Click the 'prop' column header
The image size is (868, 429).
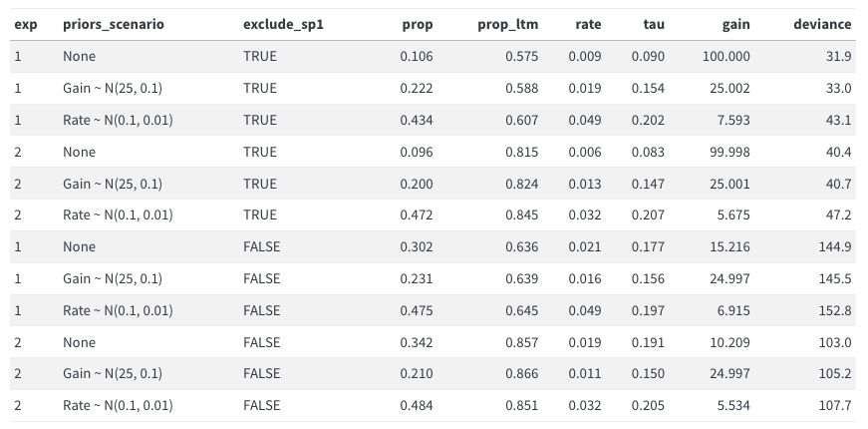tap(417, 24)
